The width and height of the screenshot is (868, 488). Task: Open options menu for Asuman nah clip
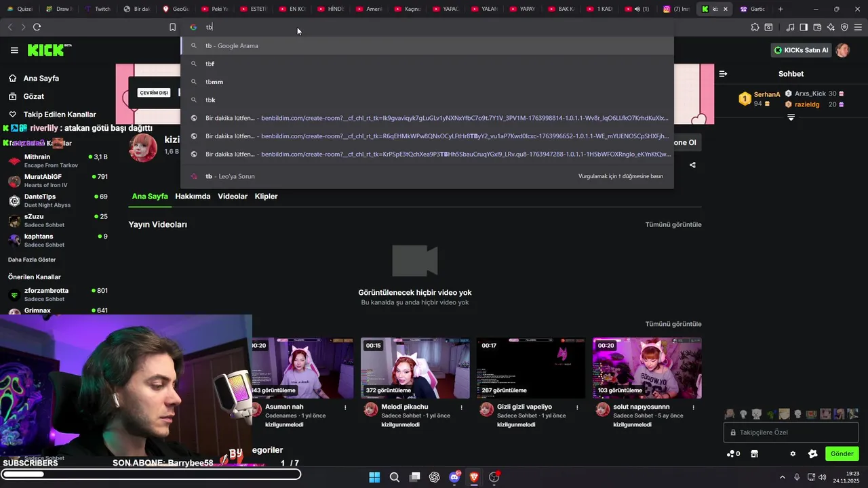point(345,407)
